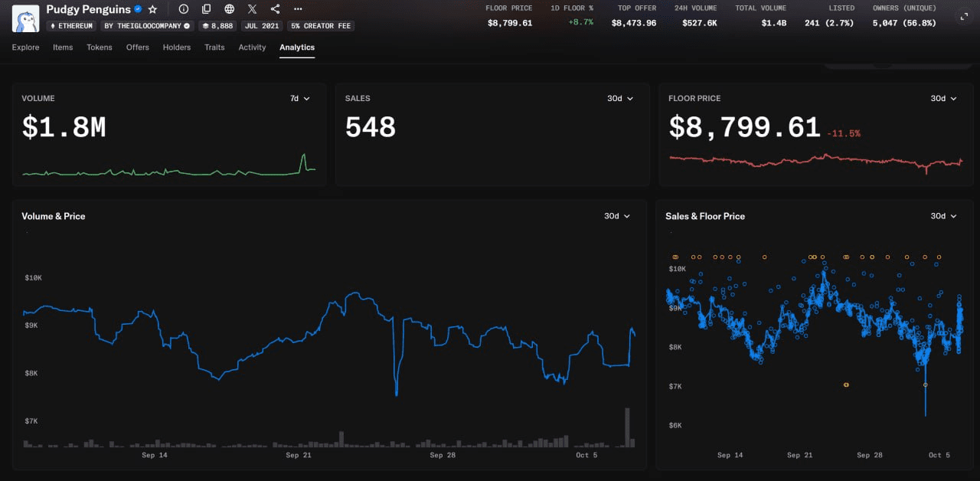Screen dimensions: 980x481
Task: Click the $1.8M volume figure
Action: click(x=64, y=128)
